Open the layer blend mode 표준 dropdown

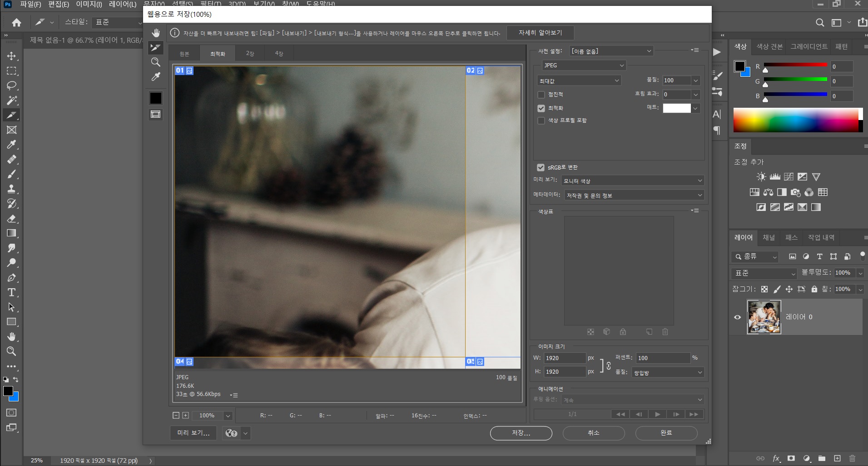764,273
